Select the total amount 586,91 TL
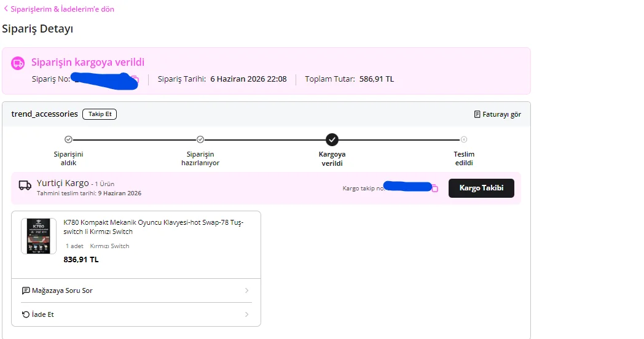644x339 pixels. 377,79
